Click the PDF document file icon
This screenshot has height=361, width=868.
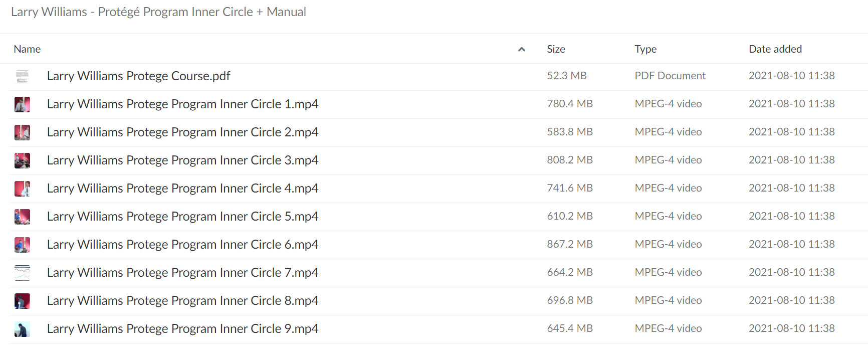point(22,76)
